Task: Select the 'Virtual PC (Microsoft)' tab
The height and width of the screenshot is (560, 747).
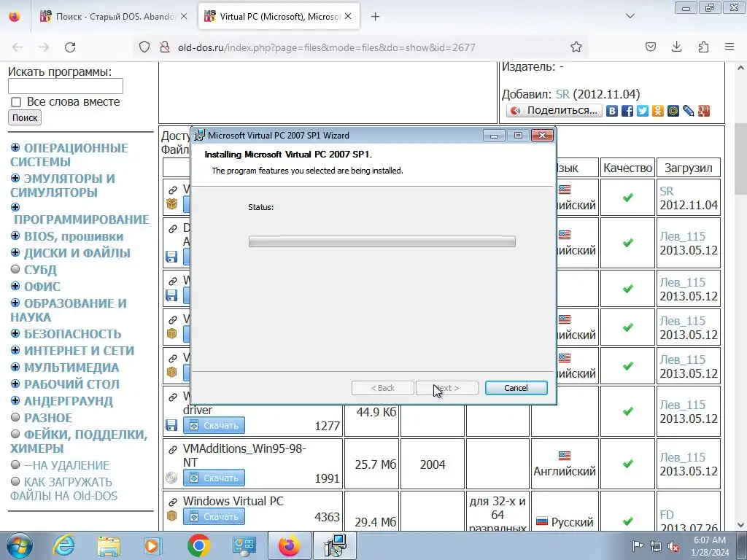Action: [x=278, y=17]
